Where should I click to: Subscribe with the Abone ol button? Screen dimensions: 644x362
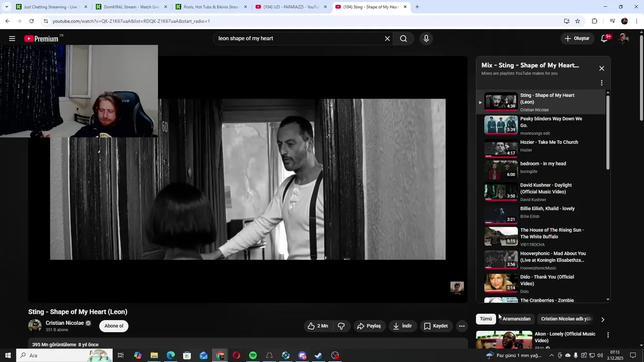(114, 326)
